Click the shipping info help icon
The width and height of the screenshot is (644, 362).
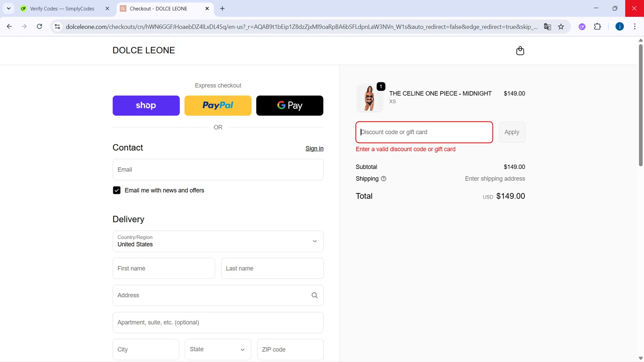tap(383, 179)
